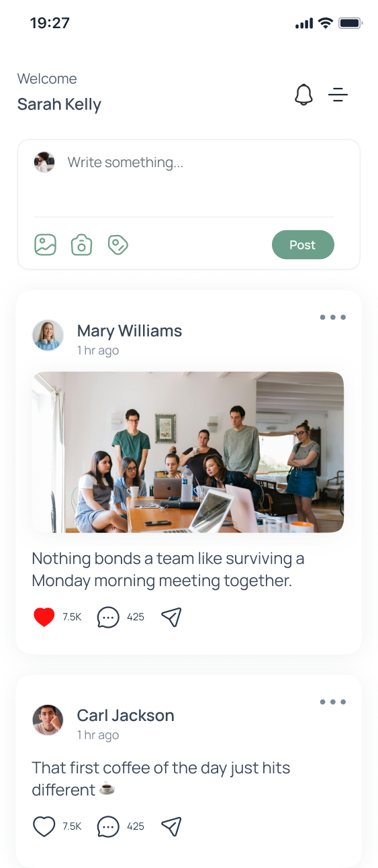Expand the three-dot options on Carl Jackson's post
The width and height of the screenshot is (378, 868).
coord(333,702)
